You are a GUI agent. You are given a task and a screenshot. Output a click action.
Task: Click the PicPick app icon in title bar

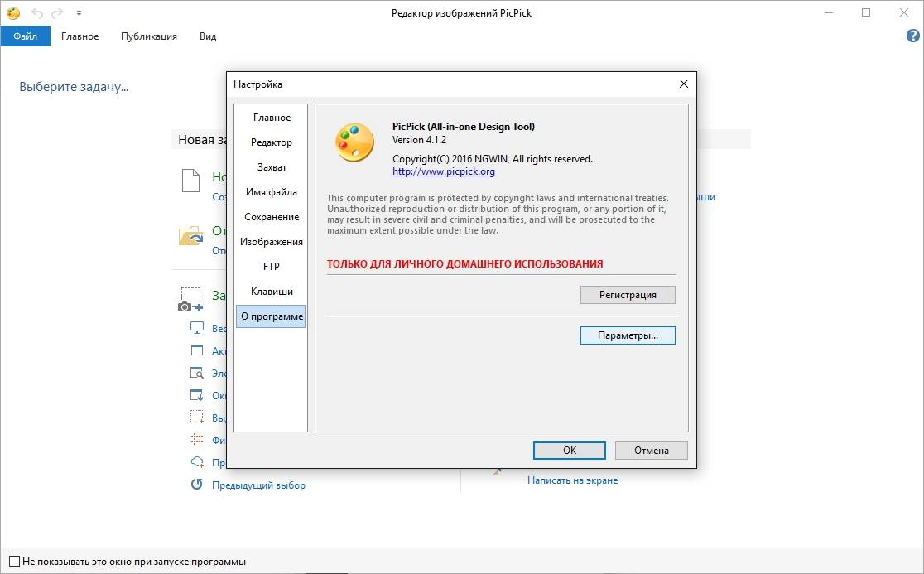coord(13,12)
